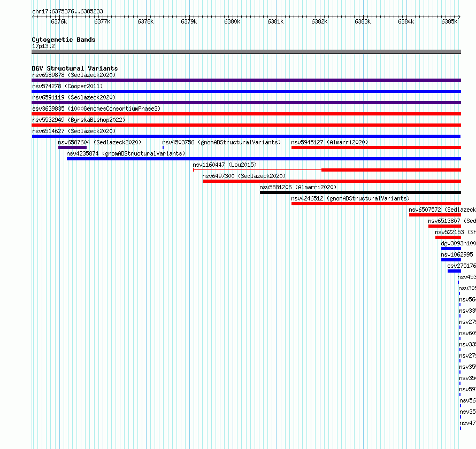476x449 pixels.
Task: Click the 6383k ruler tick label
Action: tap(363, 21)
